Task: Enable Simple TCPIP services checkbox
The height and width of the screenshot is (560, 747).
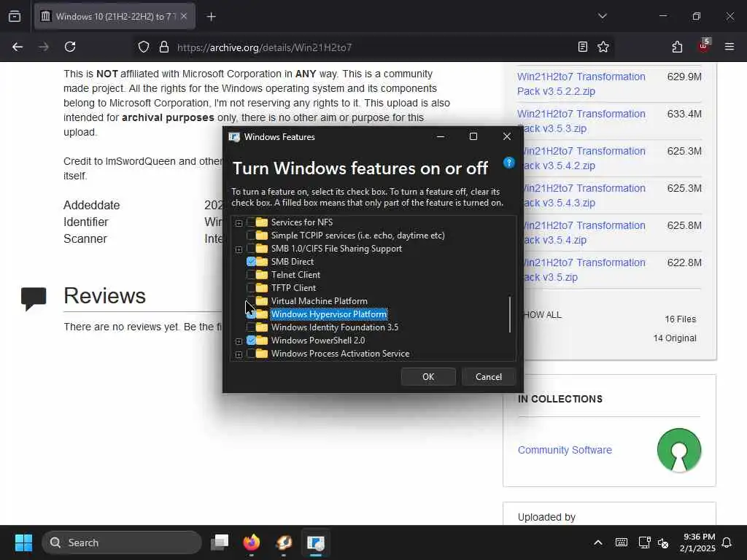Action: 250,236
